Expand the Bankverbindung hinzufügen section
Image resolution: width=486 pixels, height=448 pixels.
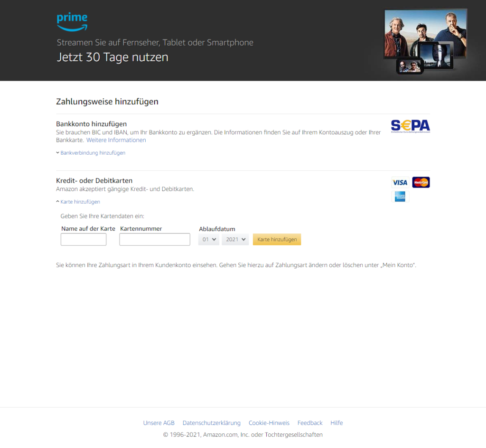[93, 153]
